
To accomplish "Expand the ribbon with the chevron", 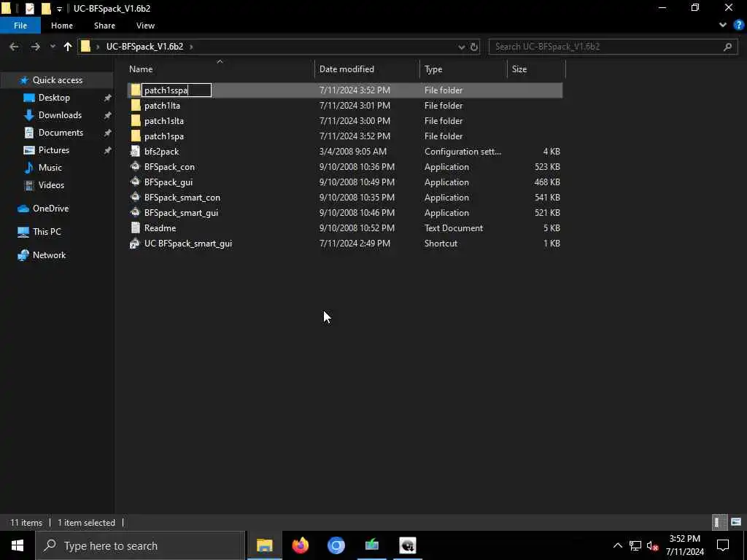I will 723,26.
